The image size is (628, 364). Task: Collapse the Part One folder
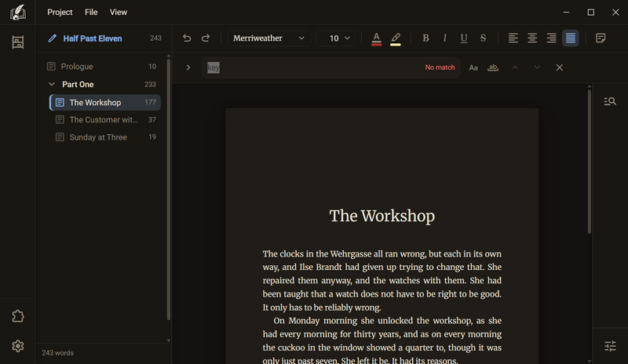[x=52, y=84]
